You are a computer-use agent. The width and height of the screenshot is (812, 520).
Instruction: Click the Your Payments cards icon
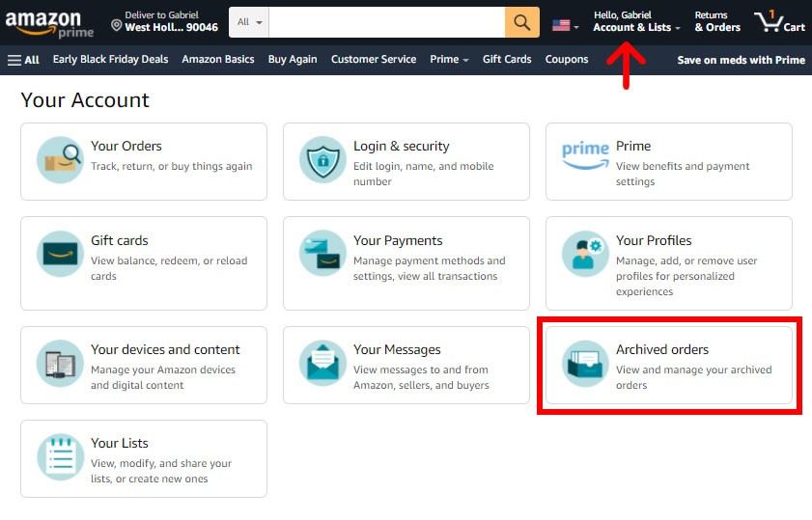(322, 255)
